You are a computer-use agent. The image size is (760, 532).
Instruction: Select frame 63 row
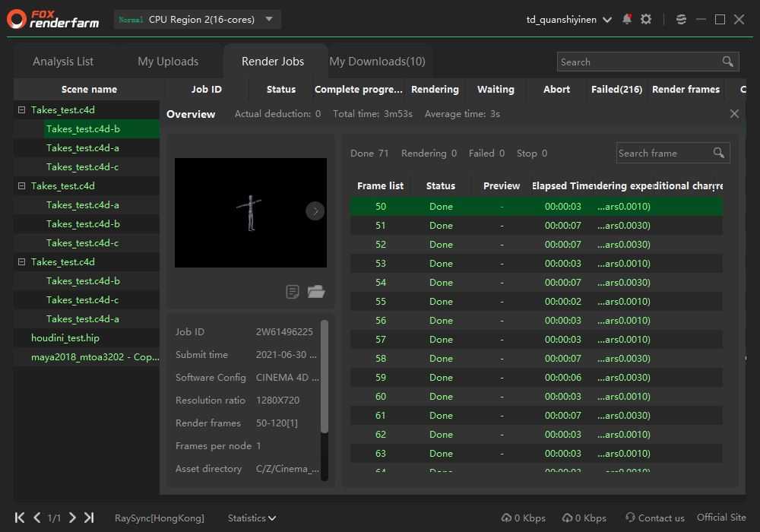point(537,454)
